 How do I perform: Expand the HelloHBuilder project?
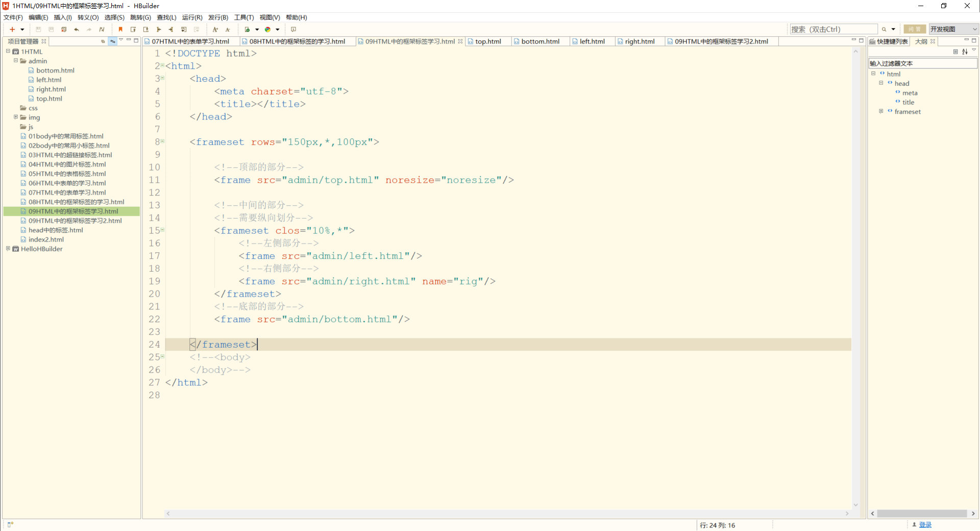[x=8, y=249]
